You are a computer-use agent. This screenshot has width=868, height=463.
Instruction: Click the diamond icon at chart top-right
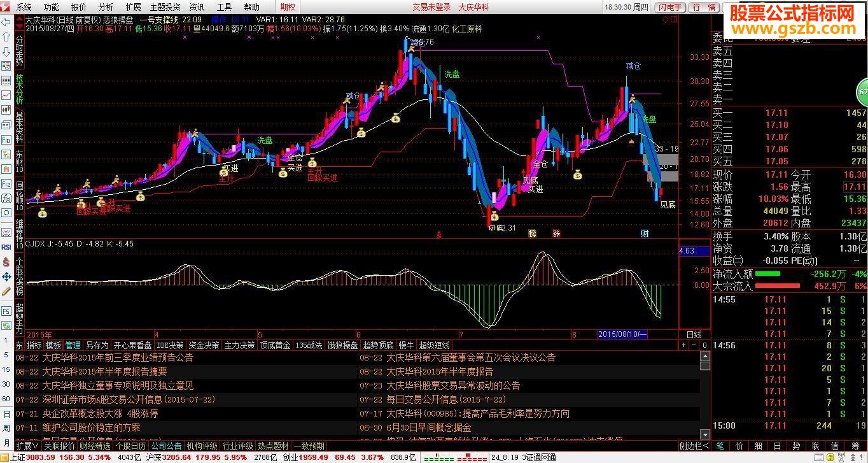665,20
